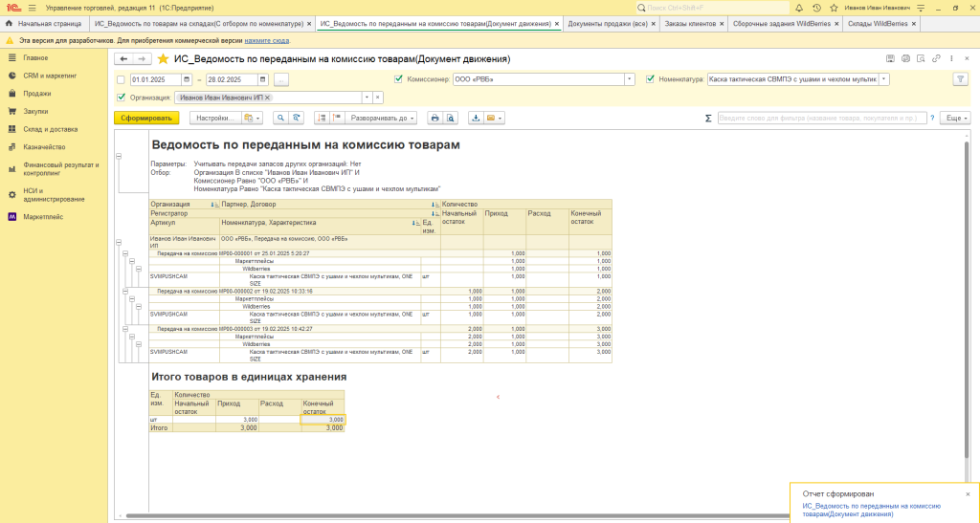Open the Разворачивать до dropdown
Viewport: 980px width, 523px height.
(x=381, y=118)
